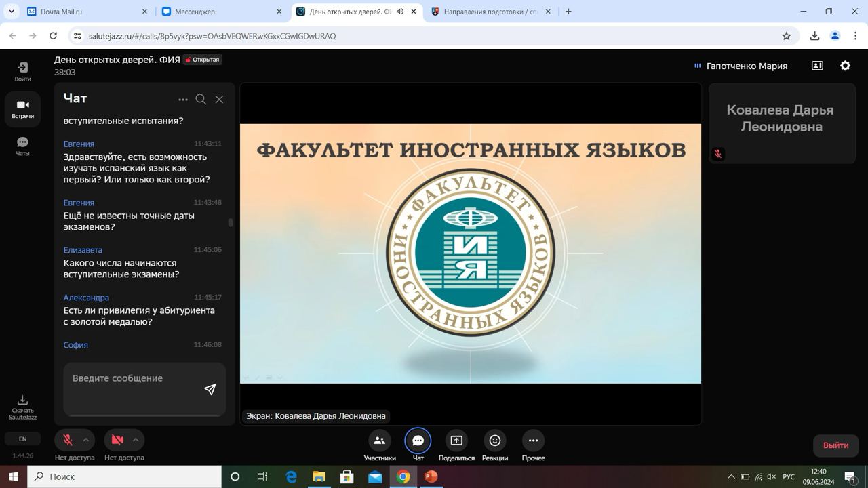Screen dimensions: 868x488
Task: Open PowerPoint from taskbar
Action: 431,476
